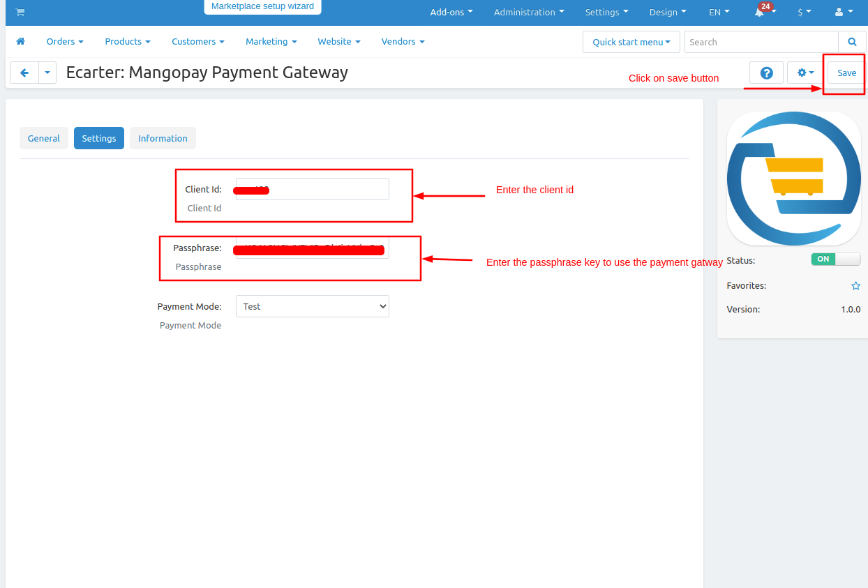Expand the Settings top menu
The image size is (868, 588).
(606, 12)
